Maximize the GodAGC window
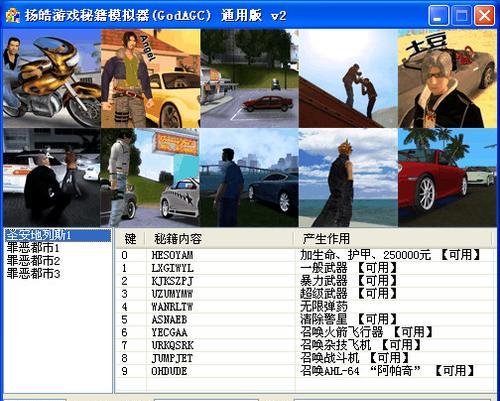This screenshot has height=401, width=500. [461, 15]
